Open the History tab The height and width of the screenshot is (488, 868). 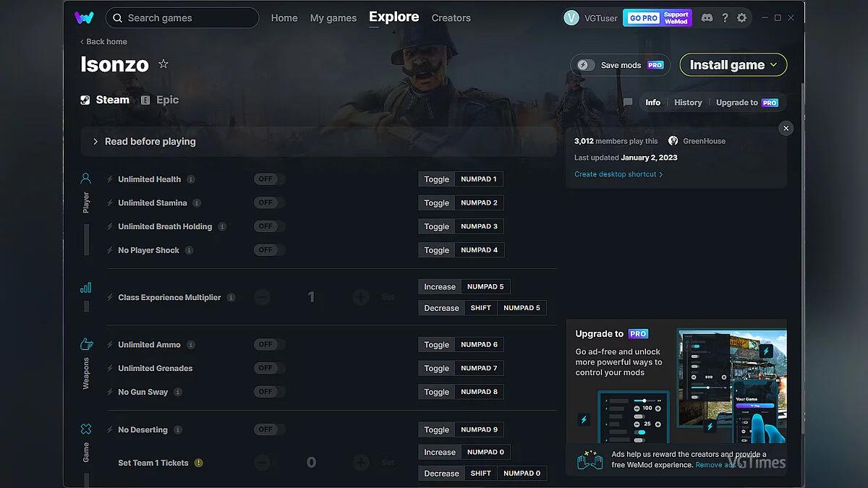(688, 103)
